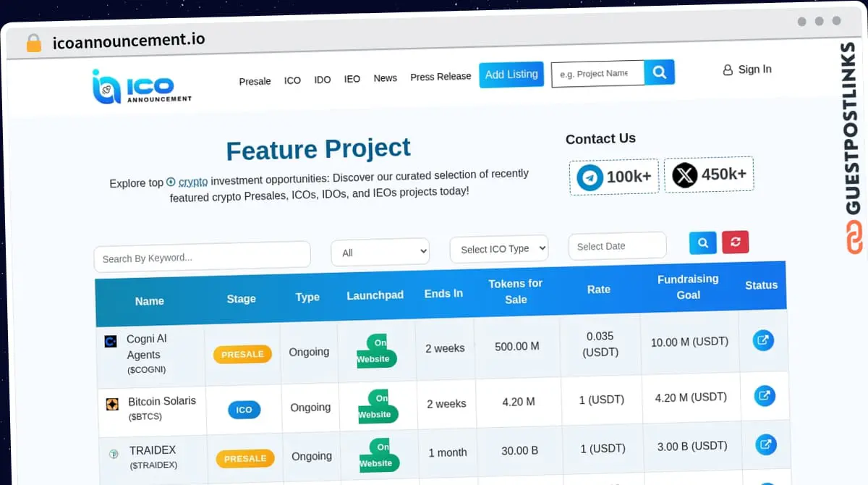Click the Cogni AI Agents project logo
This screenshot has width=868, height=485.
[111, 342]
